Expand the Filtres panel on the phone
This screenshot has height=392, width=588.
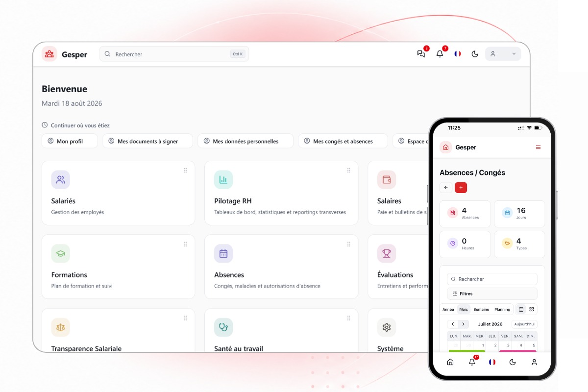tap(492, 294)
